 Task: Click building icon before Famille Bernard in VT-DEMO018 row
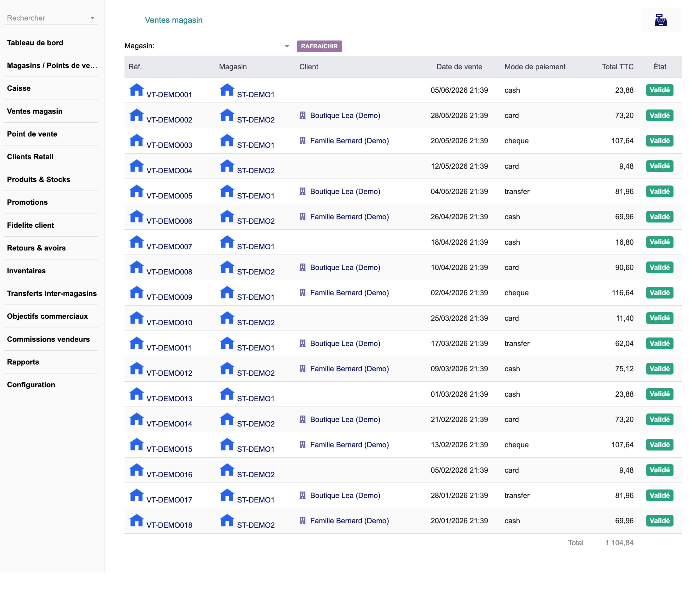click(302, 520)
